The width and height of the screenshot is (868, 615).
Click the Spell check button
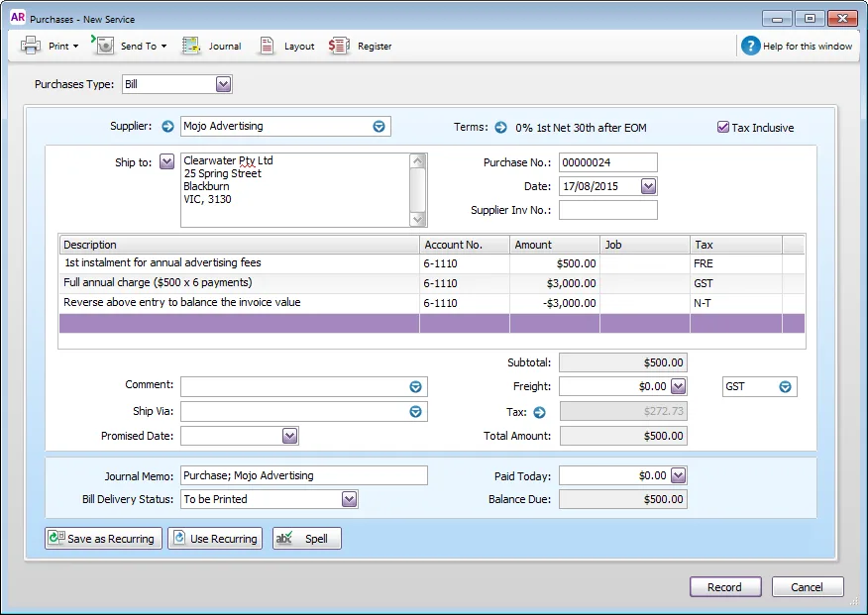307,538
